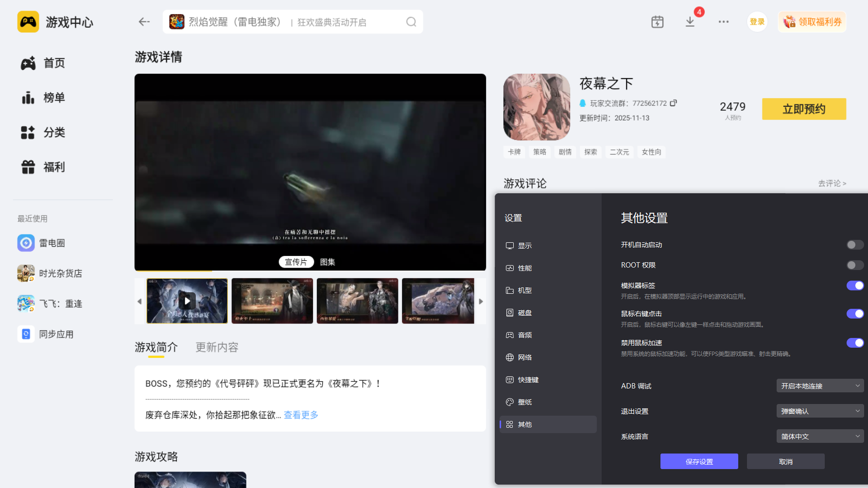Select the 机型 settings category
Image resolution: width=868 pixels, height=488 pixels.
(x=524, y=290)
